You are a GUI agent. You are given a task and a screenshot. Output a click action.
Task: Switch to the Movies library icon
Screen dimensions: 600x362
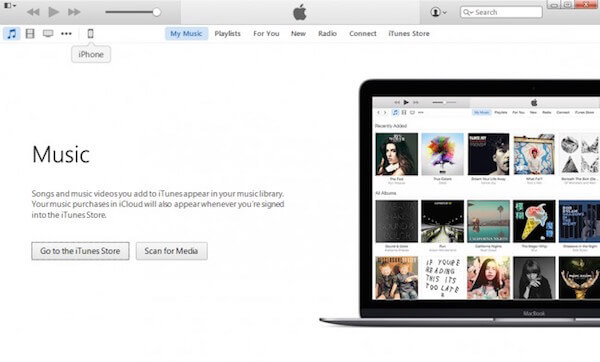coord(30,34)
